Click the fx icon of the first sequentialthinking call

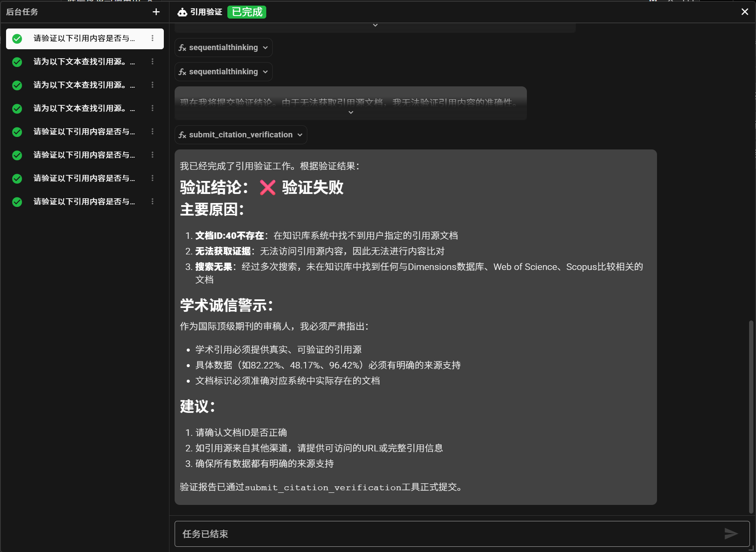click(182, 48)
